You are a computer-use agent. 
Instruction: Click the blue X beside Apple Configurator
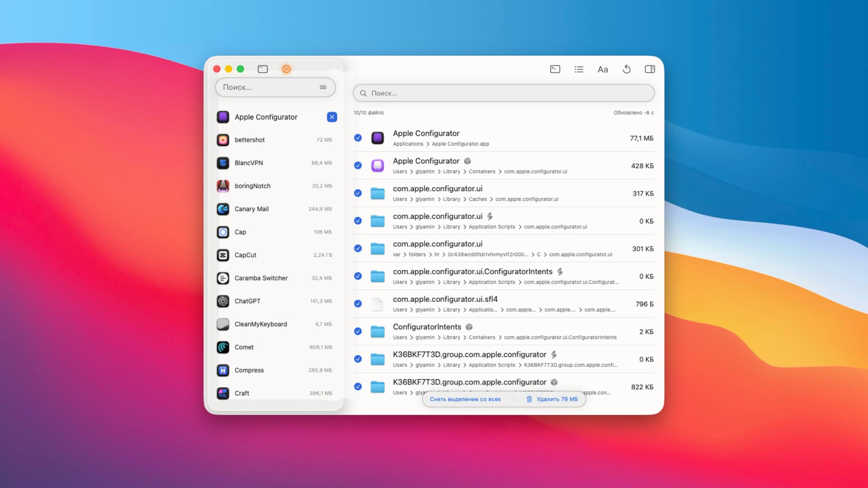click(x=332, y=117)
